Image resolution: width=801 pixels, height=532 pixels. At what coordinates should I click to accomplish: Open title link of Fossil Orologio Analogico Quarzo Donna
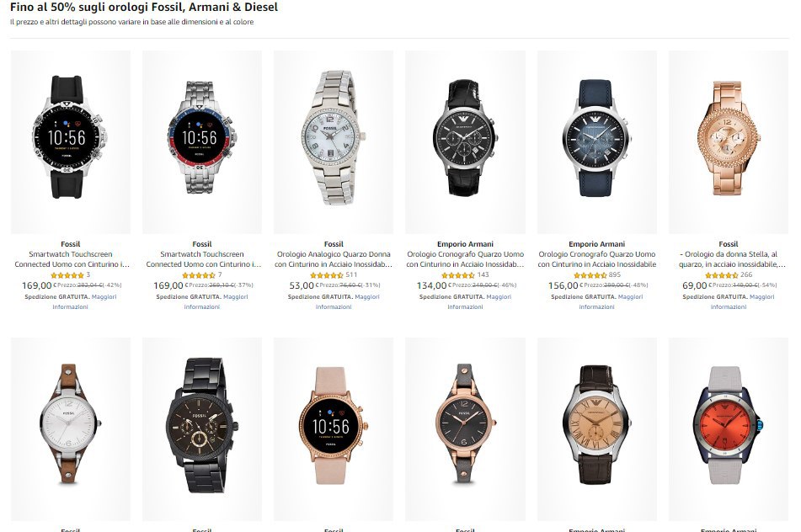pyautogui.click(x=334, y=259)
